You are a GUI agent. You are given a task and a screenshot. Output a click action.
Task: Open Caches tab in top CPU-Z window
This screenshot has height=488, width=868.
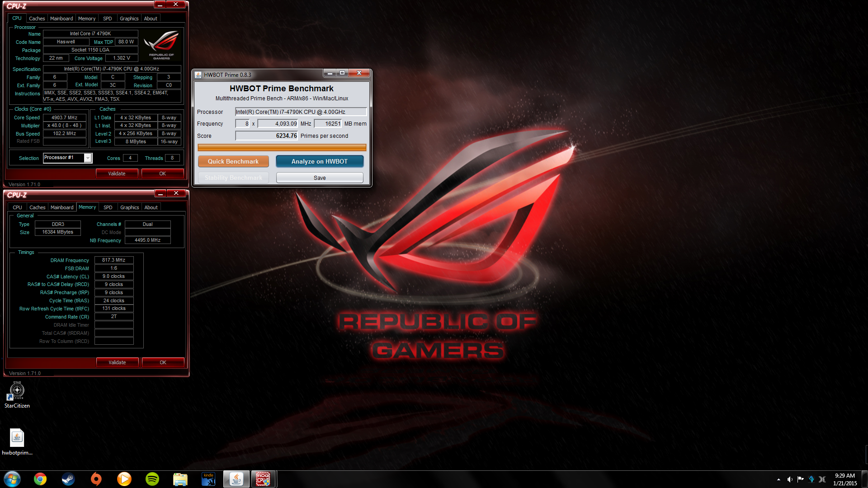click(x=37, y=19)
